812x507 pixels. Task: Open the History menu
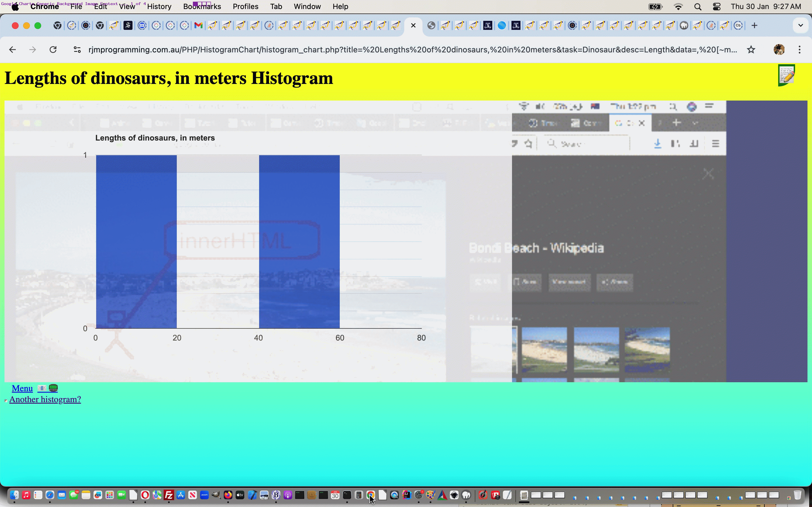(159, 7)
